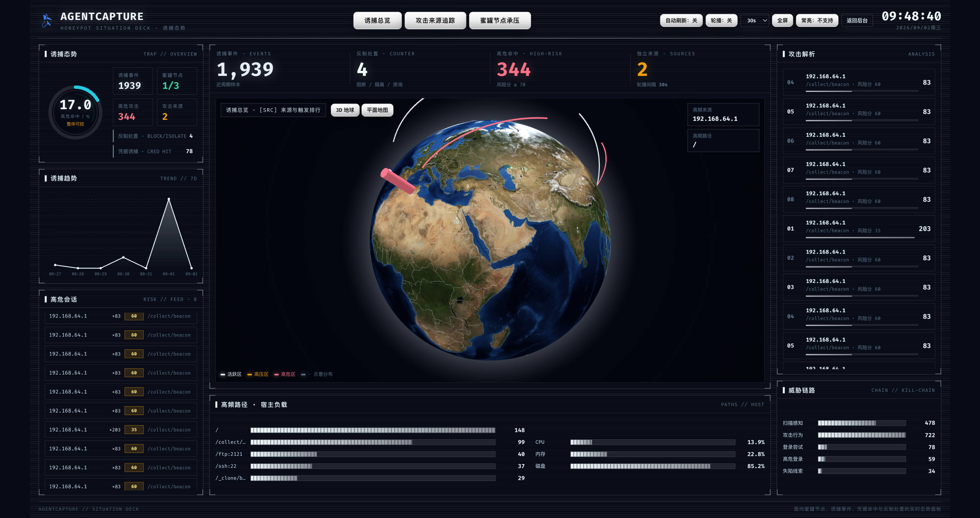Click the CPU load bar 13.9%
The height and width of the screenshot is (518, 980).
[x=653, y=442]
